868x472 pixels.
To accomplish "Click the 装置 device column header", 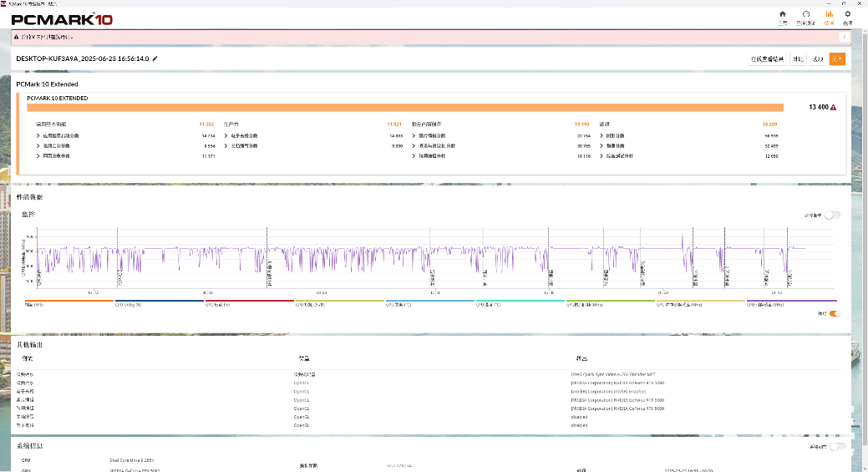I will 581,358.
